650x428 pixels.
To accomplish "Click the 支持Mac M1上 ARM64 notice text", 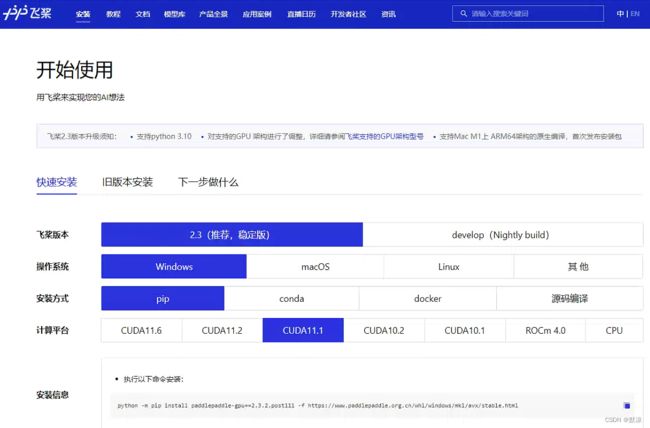I will click(x=531, y=136).
